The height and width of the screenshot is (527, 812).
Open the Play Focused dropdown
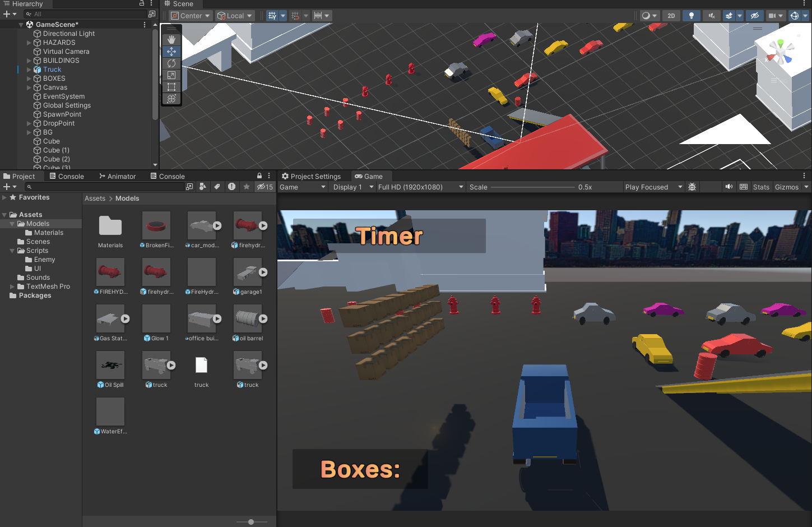pyautogui.click(x=653, y=187)
